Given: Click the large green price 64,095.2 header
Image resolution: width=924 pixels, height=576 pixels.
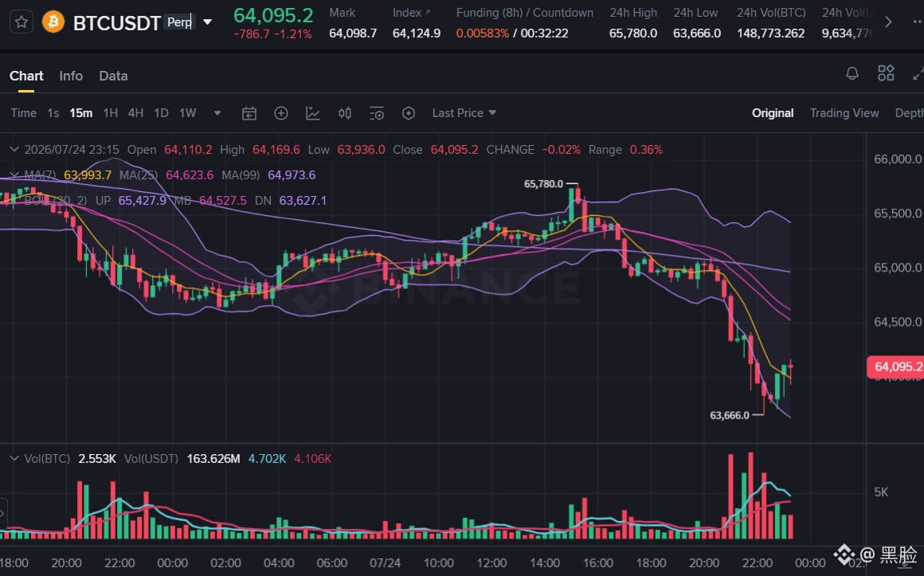Looking at the screenshot, I should click(273, 15).
